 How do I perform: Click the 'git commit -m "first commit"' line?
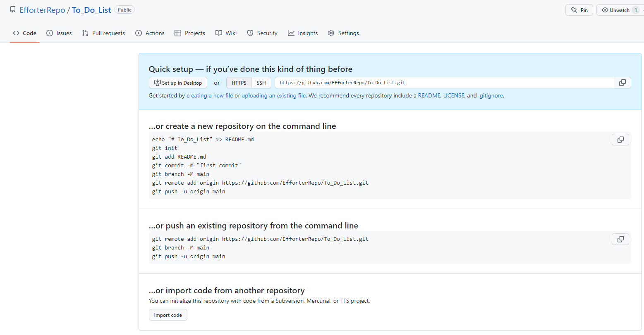pos(196,165)
